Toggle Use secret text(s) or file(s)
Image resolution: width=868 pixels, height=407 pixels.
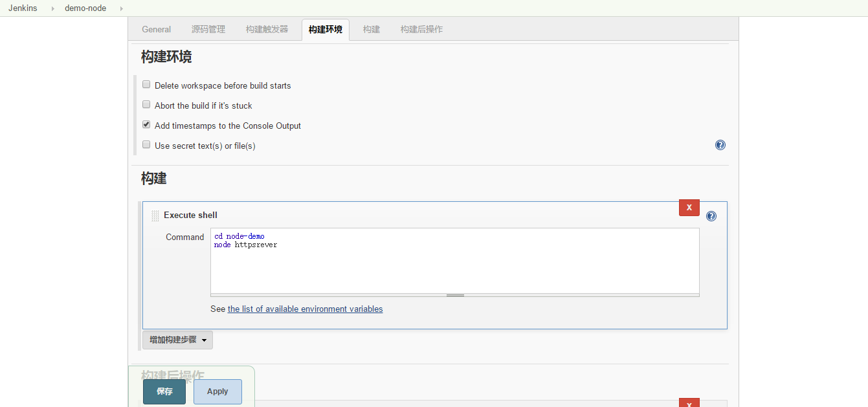[x=146, y=145]
